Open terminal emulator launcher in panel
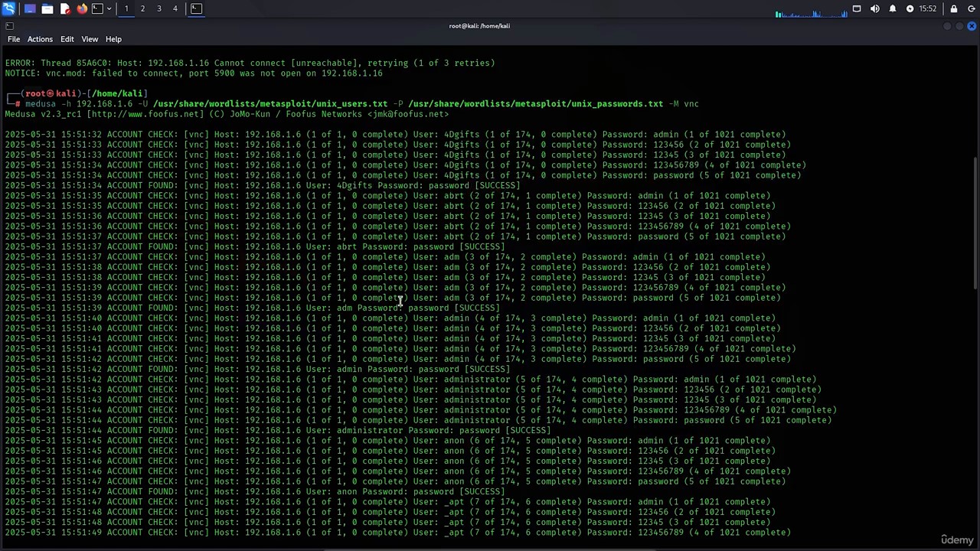980x551 pixels. click(x=97, y=8)
